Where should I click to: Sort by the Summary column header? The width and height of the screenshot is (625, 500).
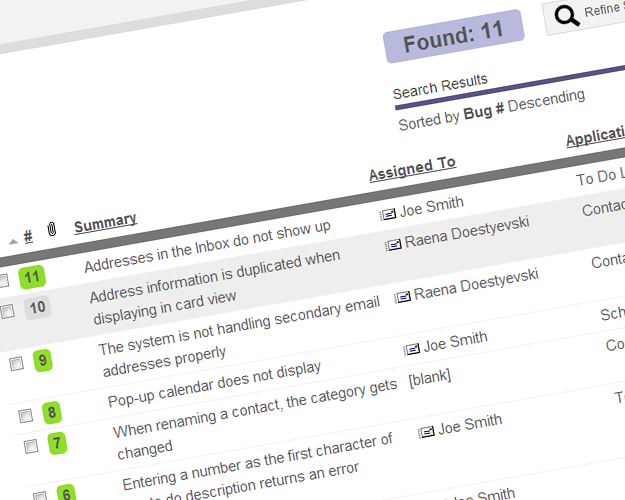pos(105,222)
